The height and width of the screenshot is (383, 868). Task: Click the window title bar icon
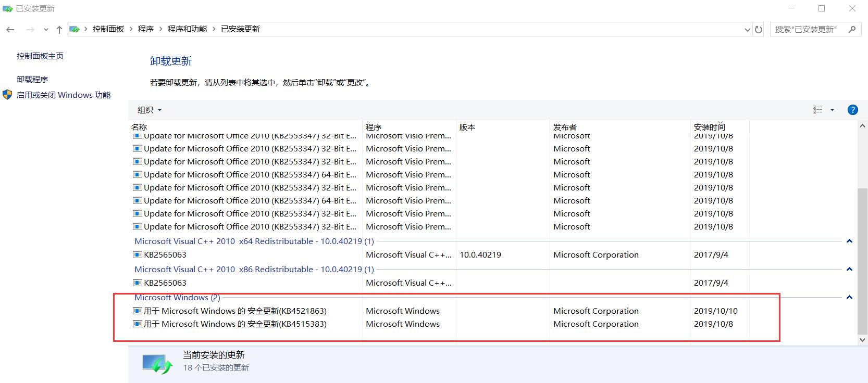pyautogui.click(x=7, y=8)
